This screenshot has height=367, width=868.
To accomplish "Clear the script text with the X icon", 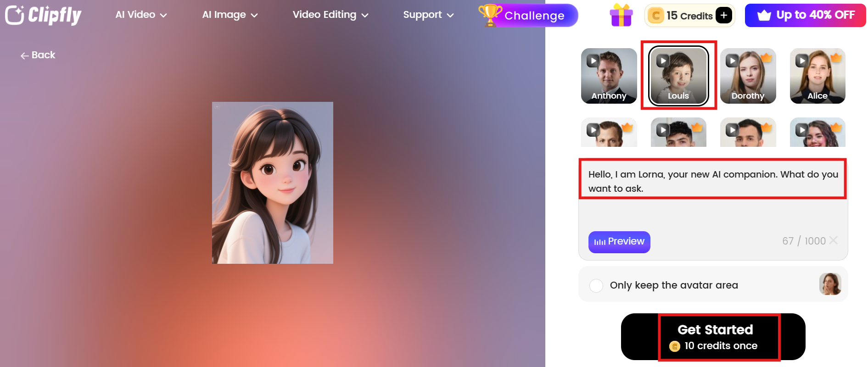I will tap(834, 240).
